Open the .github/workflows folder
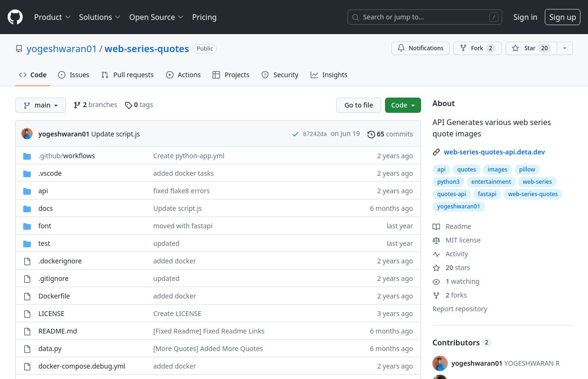 click(x=66, y=156)
